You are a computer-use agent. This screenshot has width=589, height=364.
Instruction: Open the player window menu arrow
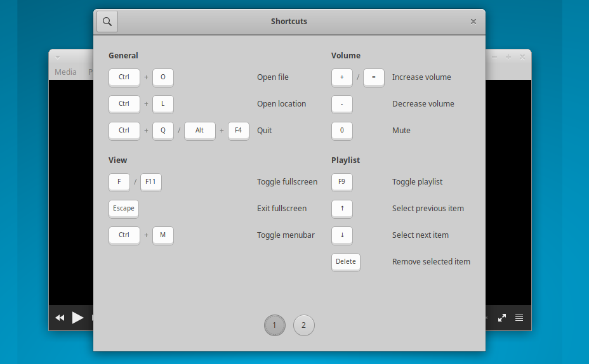pyautogui.click(x=57, y=57)
